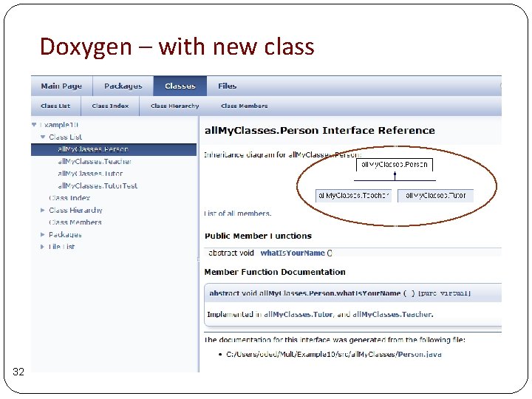This screenshot has height=399, width=532.
Task: Open the Person.java file link
Action: (420, 354)
